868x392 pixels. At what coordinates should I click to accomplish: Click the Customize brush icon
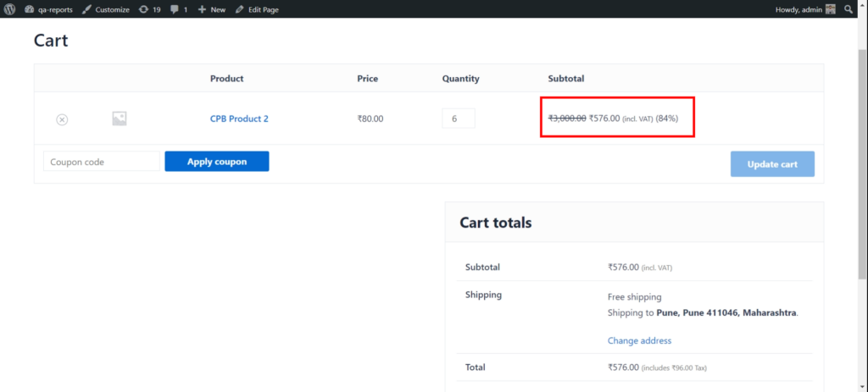(x=86, y=9)
